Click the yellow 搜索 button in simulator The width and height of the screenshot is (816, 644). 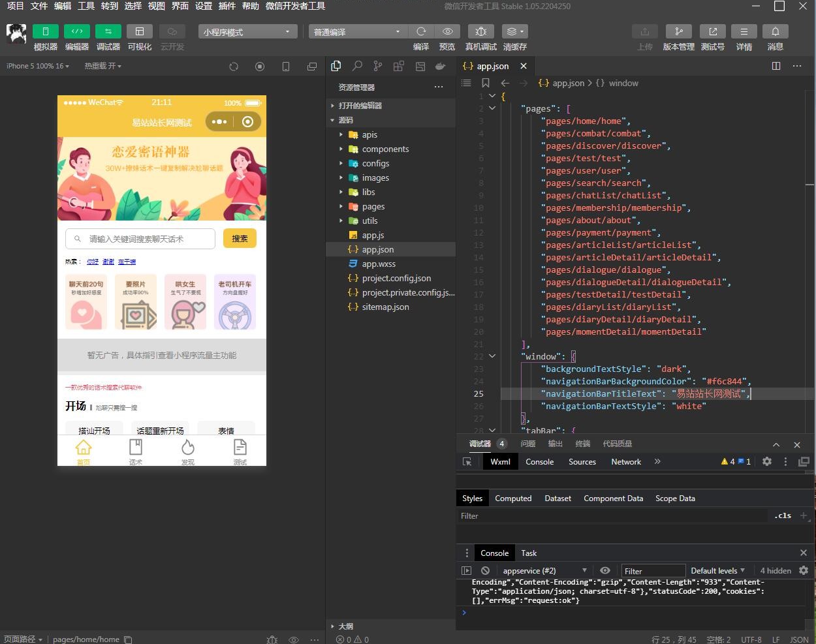(x=240, y=239)
